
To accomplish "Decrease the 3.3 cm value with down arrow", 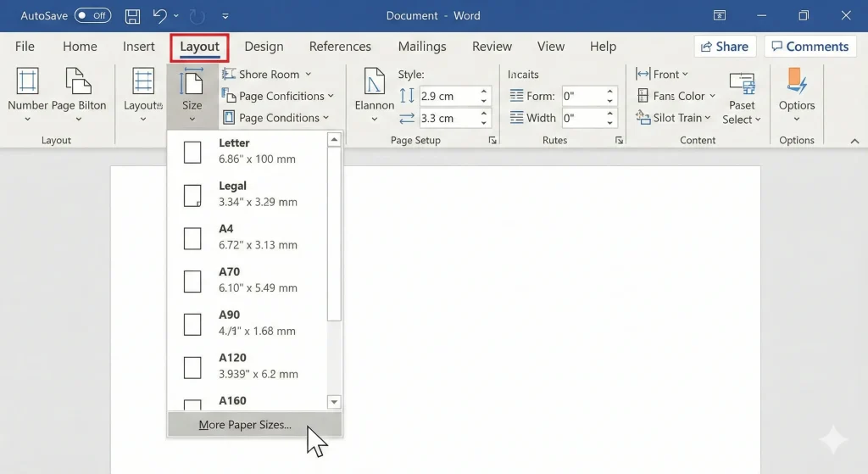I will point(484,122).
